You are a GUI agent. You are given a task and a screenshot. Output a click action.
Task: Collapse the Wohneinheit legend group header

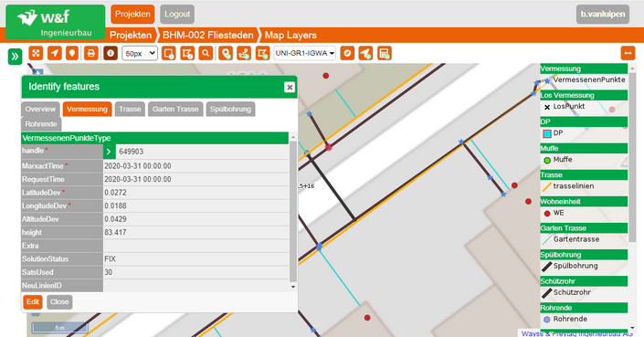[584, 202]
